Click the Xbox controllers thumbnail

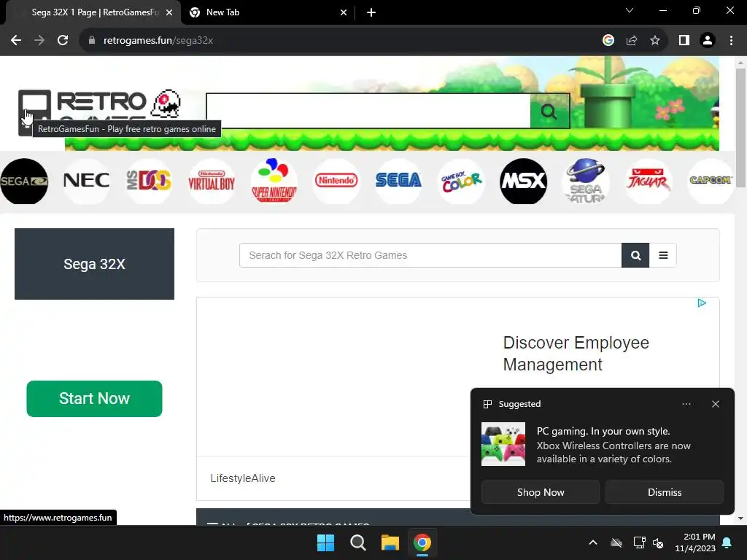503,444
